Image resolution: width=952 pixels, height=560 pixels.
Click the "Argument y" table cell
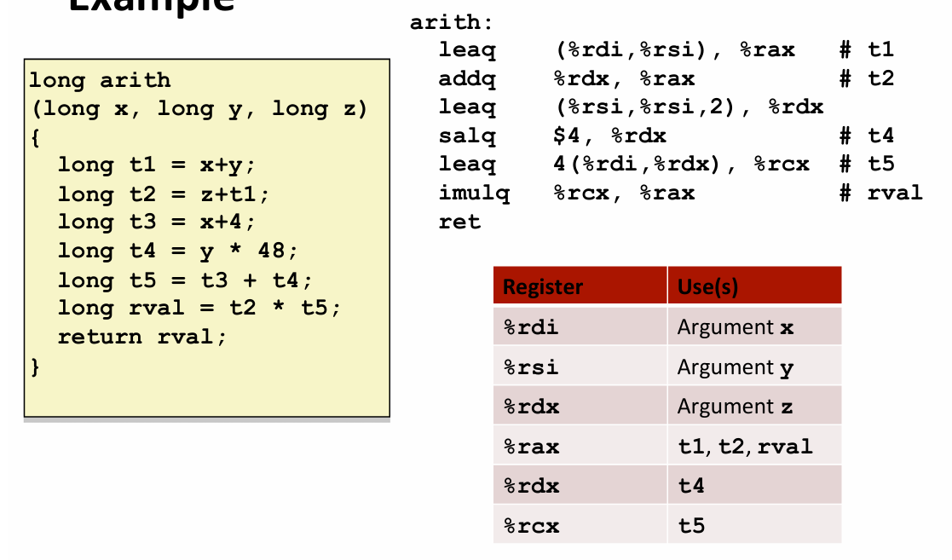click(735, 367)
